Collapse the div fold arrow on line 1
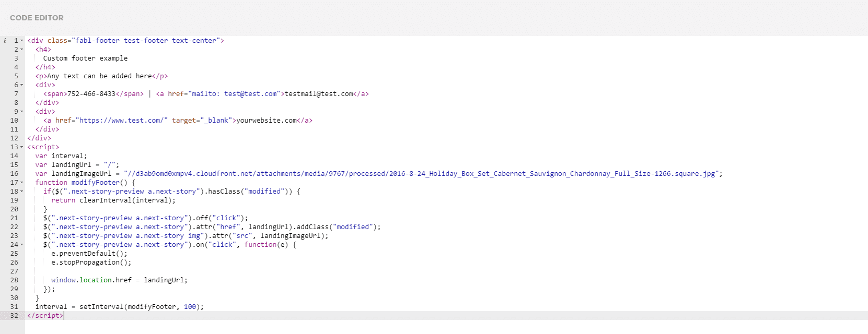 tap(22, 41)
